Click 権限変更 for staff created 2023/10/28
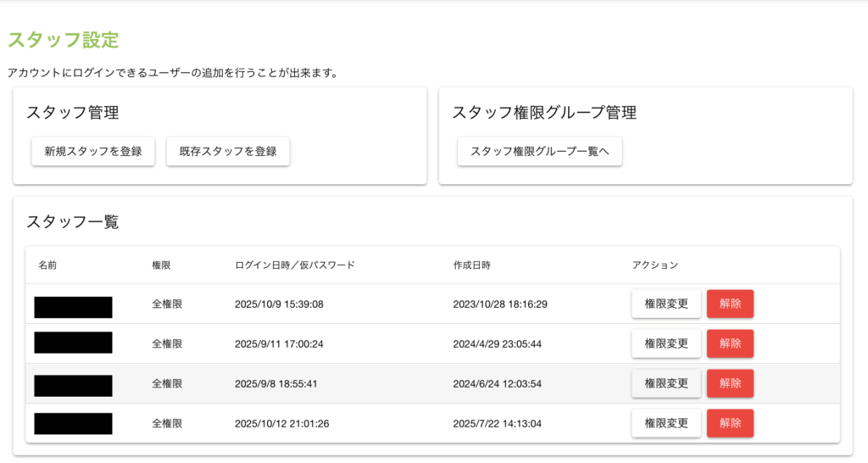The height and width of the screenshot is (463, 868). pyautogui.click(x=665, y=304)
